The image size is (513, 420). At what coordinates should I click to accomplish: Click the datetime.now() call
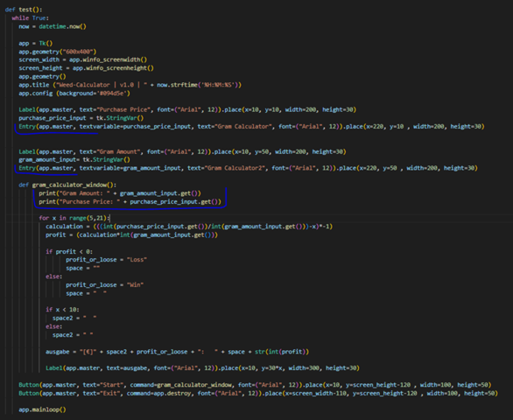(x=62, y=26)
